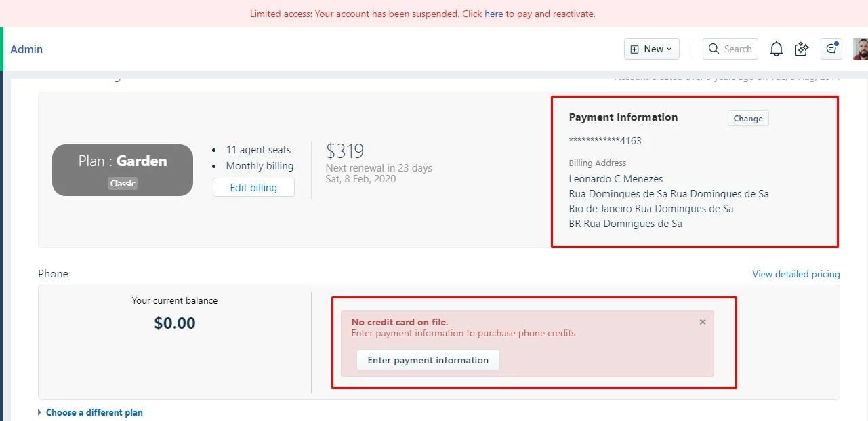Open the New dropdown button
This screenshot has height=421, width=868.
[x=652, y=49]
